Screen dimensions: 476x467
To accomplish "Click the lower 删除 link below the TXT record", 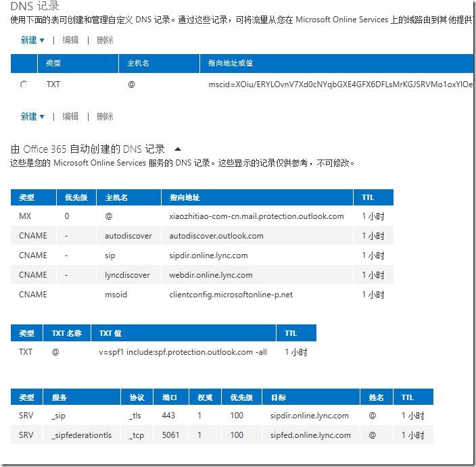I will click(105, 116).
